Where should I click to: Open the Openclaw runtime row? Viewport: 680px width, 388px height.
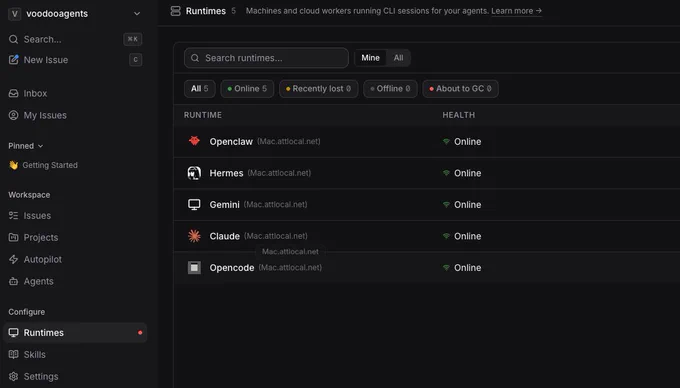[x=427, y=142]
